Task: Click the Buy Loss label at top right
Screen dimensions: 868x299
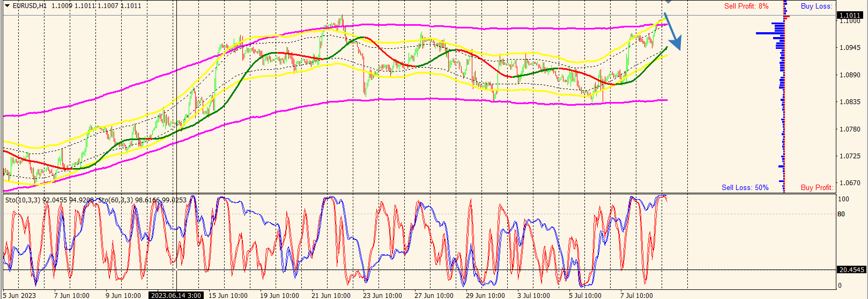Action: click(x=817, y=6)
